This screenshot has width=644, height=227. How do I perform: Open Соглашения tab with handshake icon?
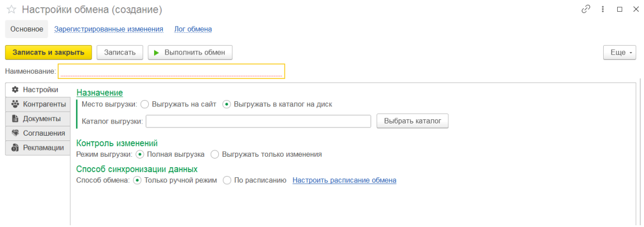click(x=38, y=133)
